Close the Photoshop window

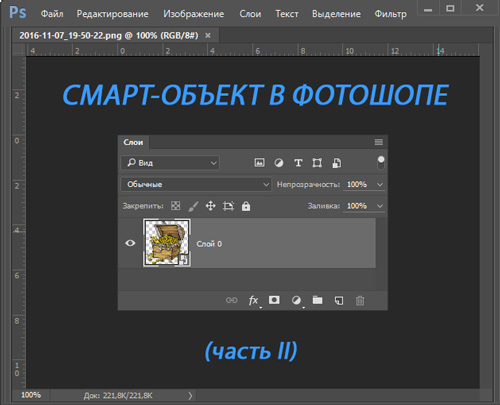(479, 8)
